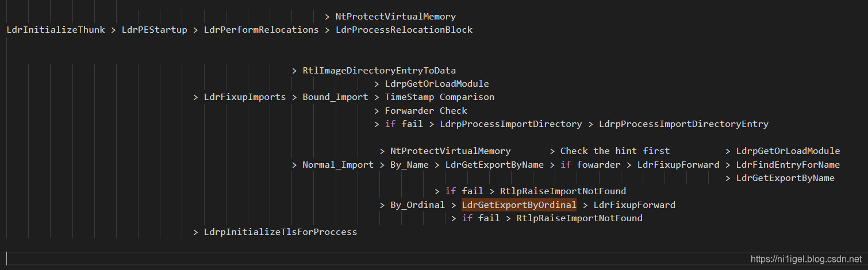Click LdrFixupForward following LdrGetExportByOrdinal

pos(635,205)
